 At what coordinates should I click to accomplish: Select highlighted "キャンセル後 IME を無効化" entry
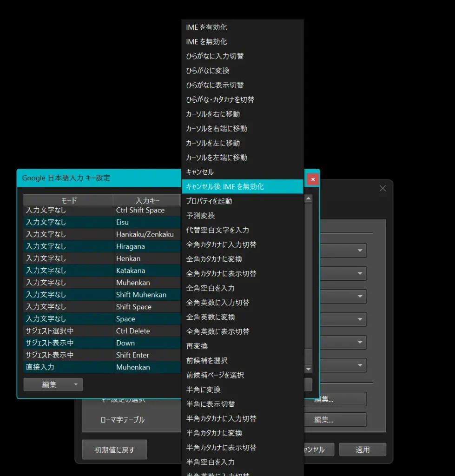tap(243, 187)
